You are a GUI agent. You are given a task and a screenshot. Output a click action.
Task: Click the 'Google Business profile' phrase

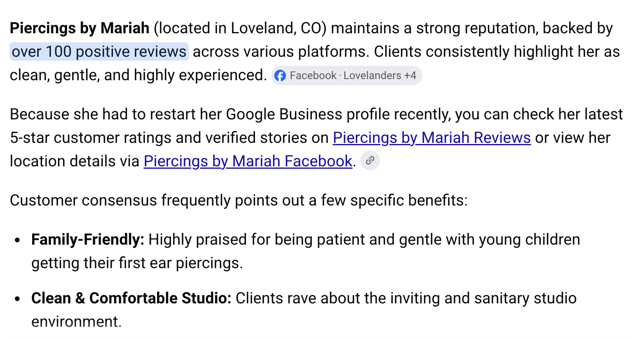coord(308,114)
